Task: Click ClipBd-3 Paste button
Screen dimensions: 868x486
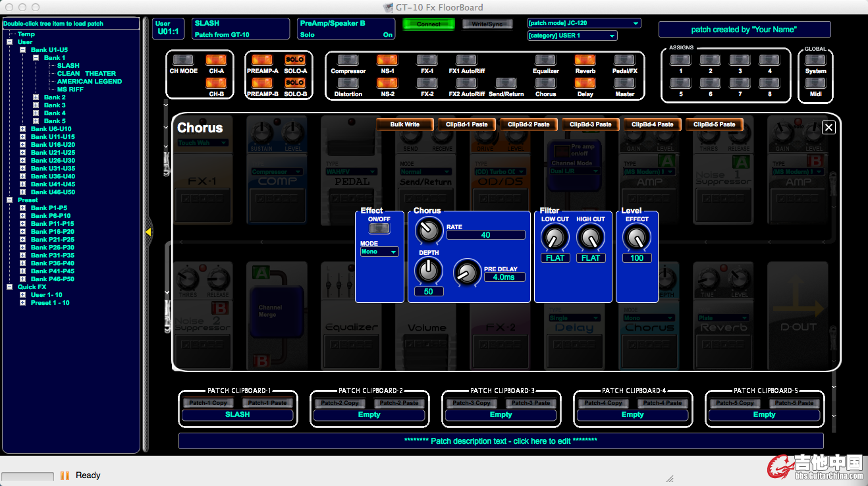Action: click(591, 124)
